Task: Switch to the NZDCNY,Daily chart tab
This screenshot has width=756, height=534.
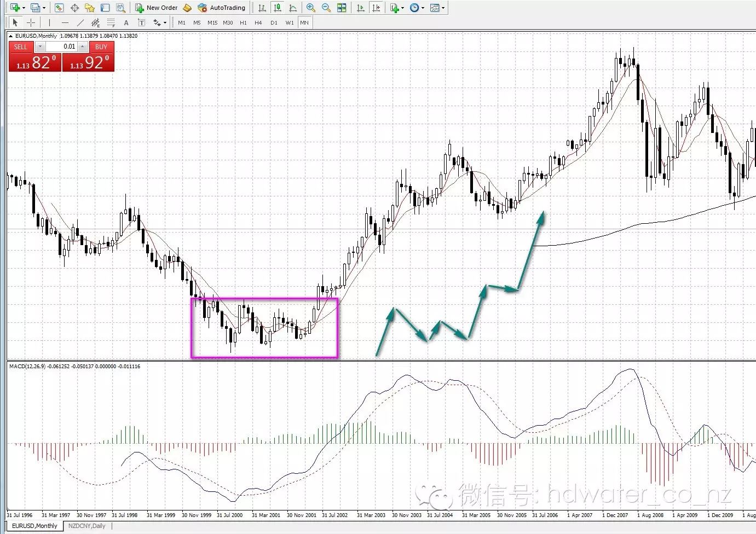Action: coord(87,526)
